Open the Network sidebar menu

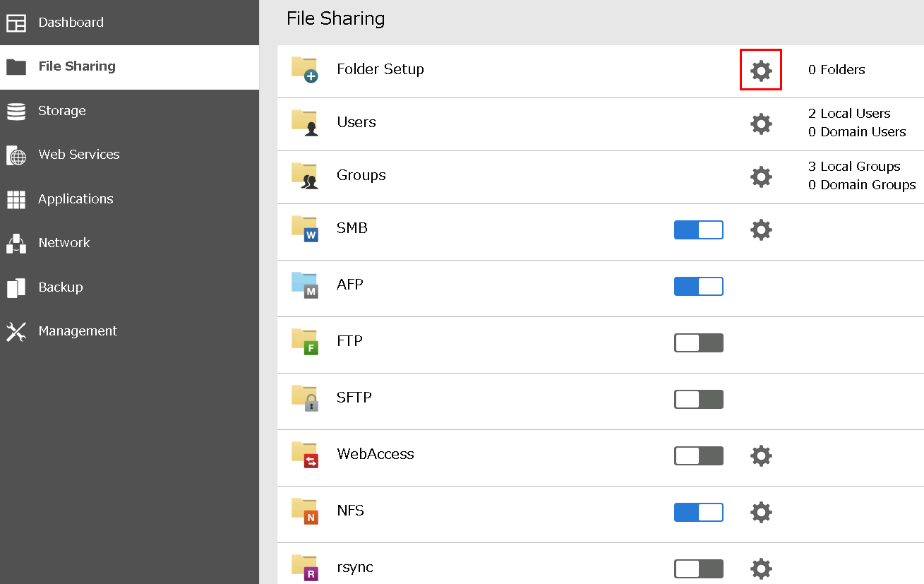click(x=64, y=243)
